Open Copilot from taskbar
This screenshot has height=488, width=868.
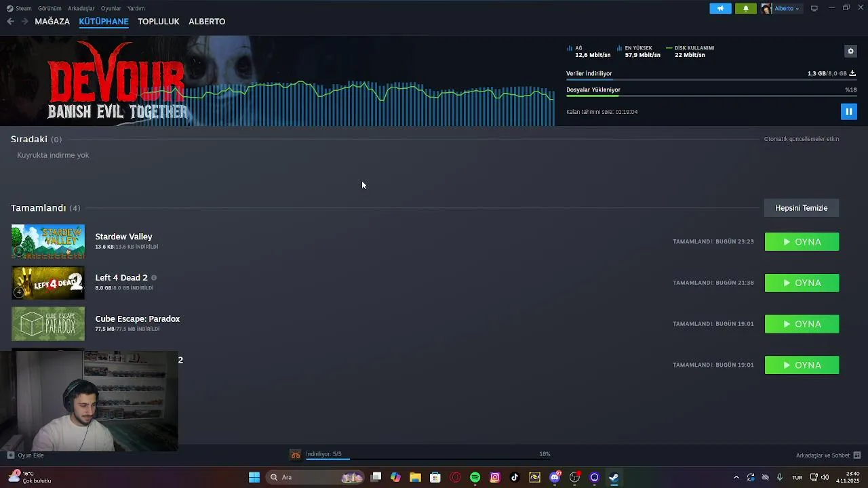(x=396, y=477)
